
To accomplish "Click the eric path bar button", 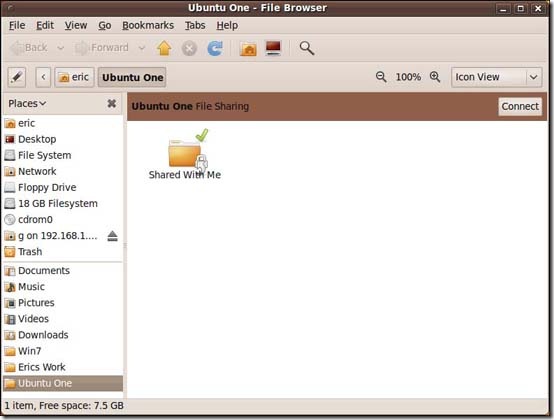I will [74, 77].
